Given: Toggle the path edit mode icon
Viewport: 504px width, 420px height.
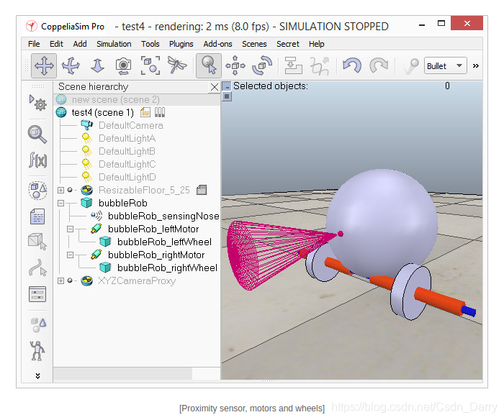Looking at the screenshot, I should coord(37,268).
